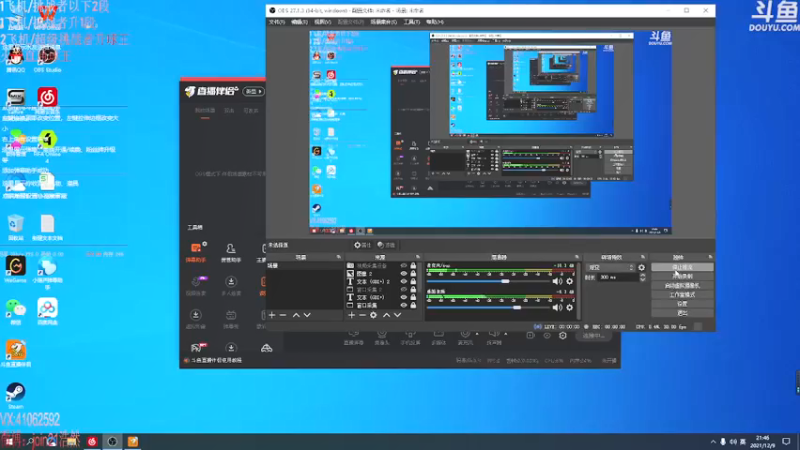800x450 pixels.
Task: Move the scene up in the Scenes list
Action: pos(296,315)
